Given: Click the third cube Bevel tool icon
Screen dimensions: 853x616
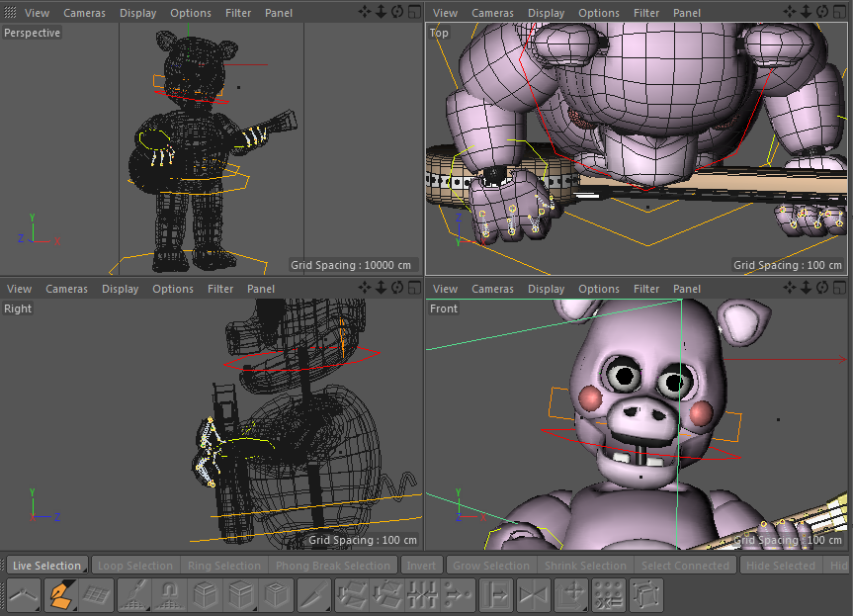Looking at the screenshot, I should (x=277, y=594).
